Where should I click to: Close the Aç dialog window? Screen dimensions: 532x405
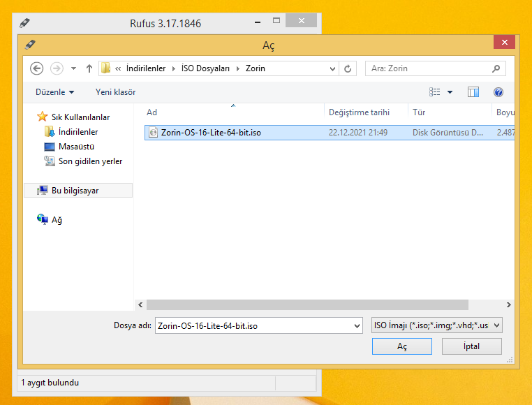point(505,42)
